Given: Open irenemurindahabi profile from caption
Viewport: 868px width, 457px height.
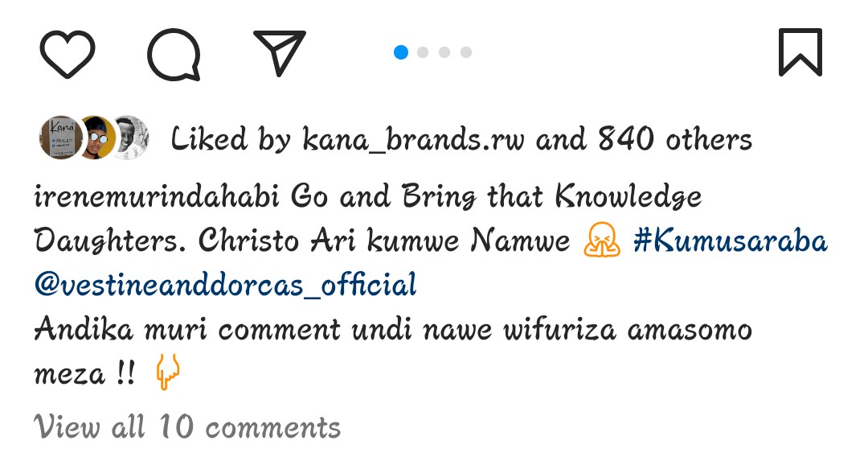Looking at the screenshot, I should point(157,196).
